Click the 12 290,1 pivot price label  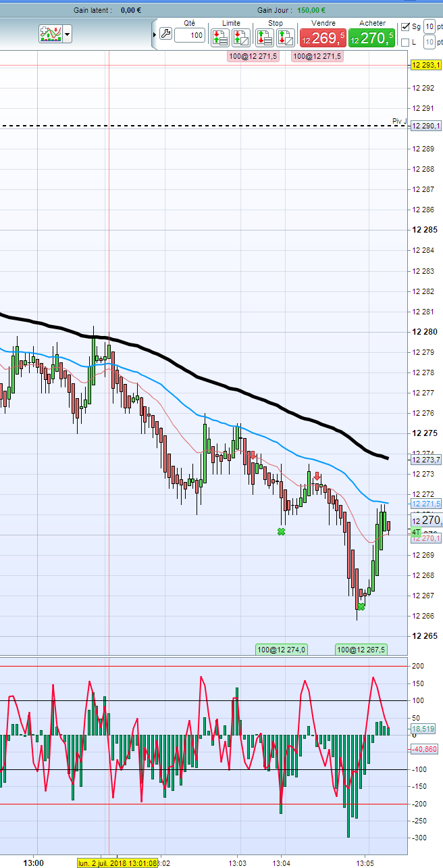[425, 126]
